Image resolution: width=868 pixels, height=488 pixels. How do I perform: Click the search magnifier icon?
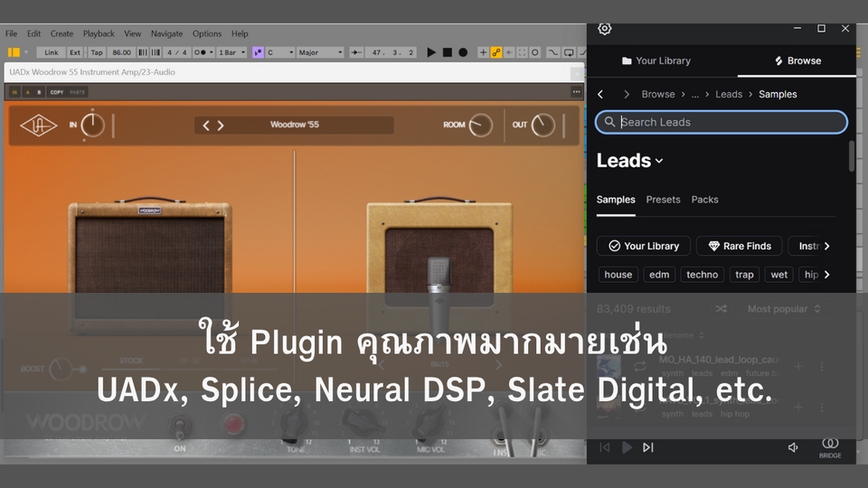609,122
